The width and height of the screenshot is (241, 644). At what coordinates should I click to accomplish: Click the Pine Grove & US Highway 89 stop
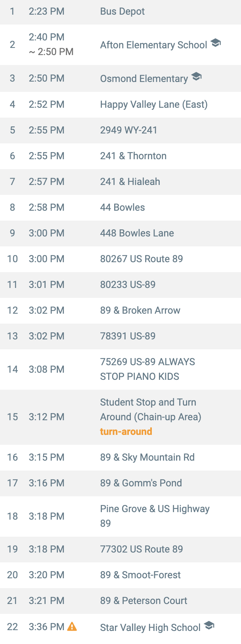[155, 516]
